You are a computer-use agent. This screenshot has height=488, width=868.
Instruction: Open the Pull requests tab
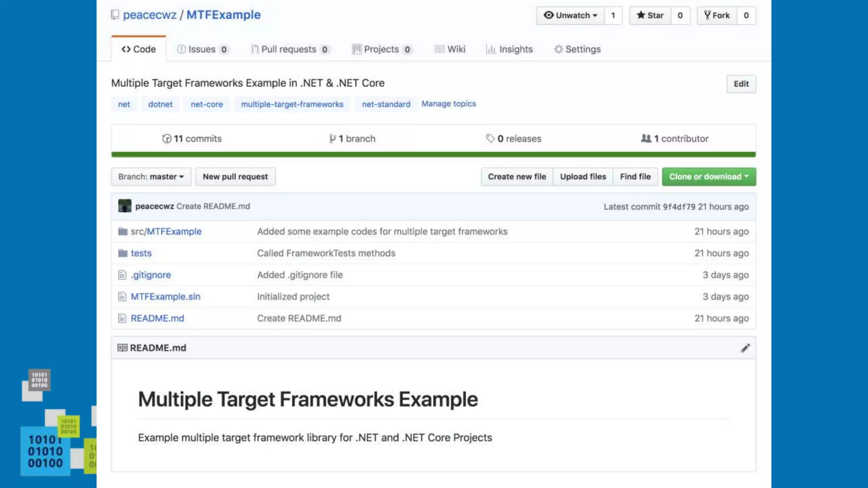click(x=290, y=49)
